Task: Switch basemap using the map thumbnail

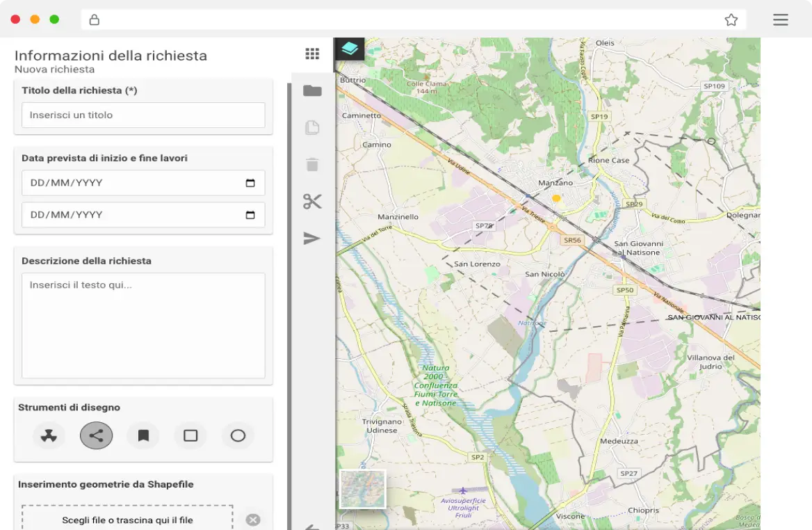Action: [x=362, y=489]
